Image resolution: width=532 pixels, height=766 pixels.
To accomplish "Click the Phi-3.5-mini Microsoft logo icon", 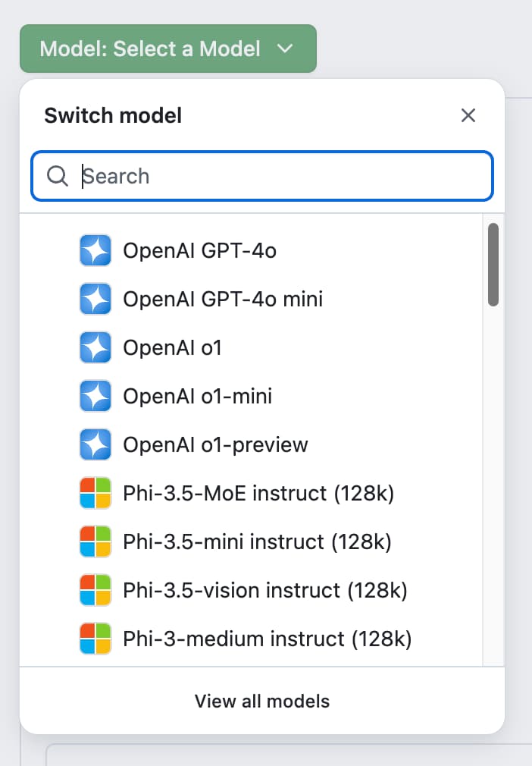I will pyautogui.click(x=95, y=542).
